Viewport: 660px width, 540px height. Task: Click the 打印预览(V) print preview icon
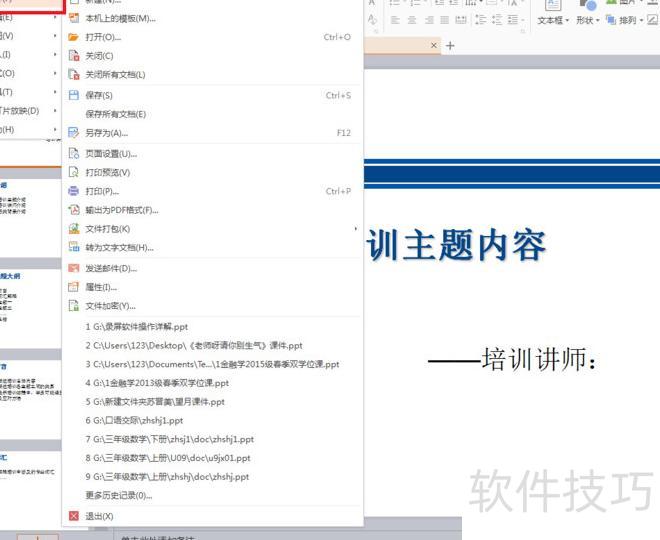74,172
